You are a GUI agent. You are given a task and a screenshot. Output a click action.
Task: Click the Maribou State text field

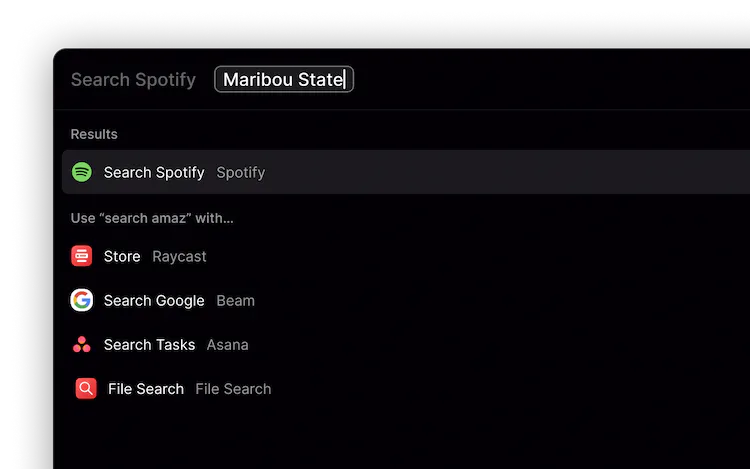click(x=284, y=80)
